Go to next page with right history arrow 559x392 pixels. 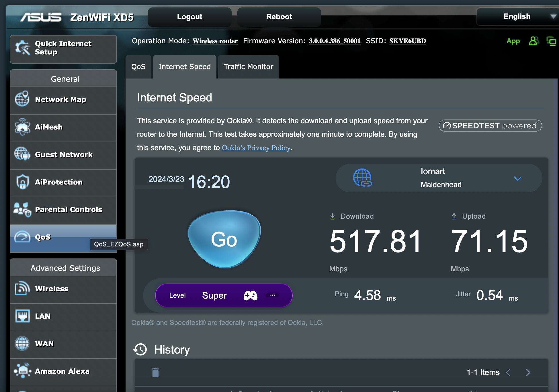tap(528, 373)
